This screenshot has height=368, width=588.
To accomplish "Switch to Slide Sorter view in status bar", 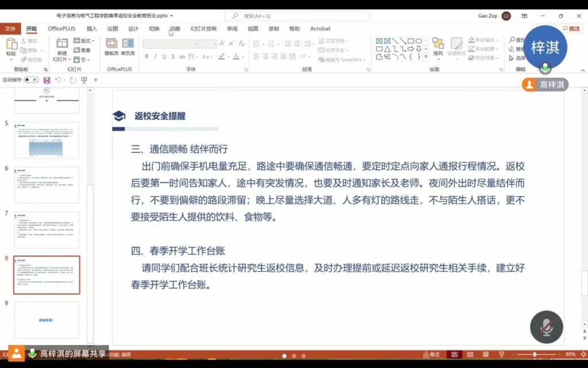I will (x=470, y=354).
